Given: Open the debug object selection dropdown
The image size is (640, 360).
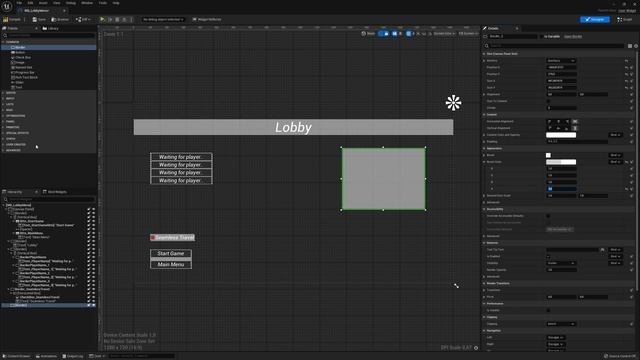Looking at the screenshot, I should (163, 19).
